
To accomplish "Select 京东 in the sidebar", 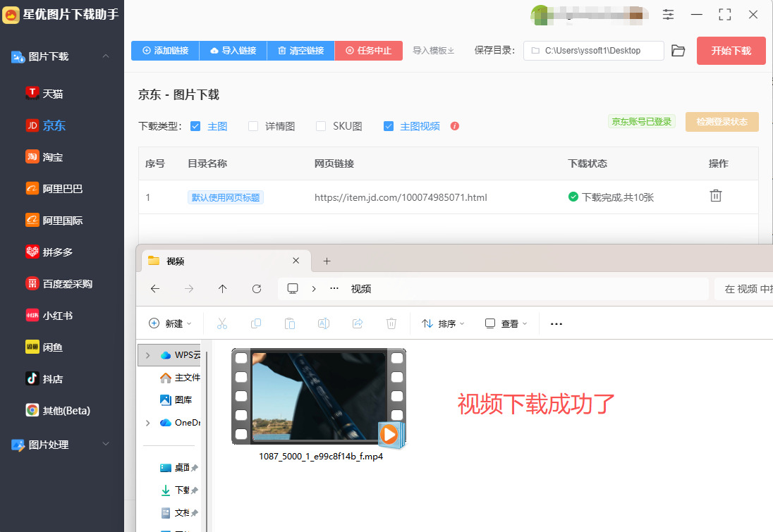I will pyautogui.click(x=45, y=125).
